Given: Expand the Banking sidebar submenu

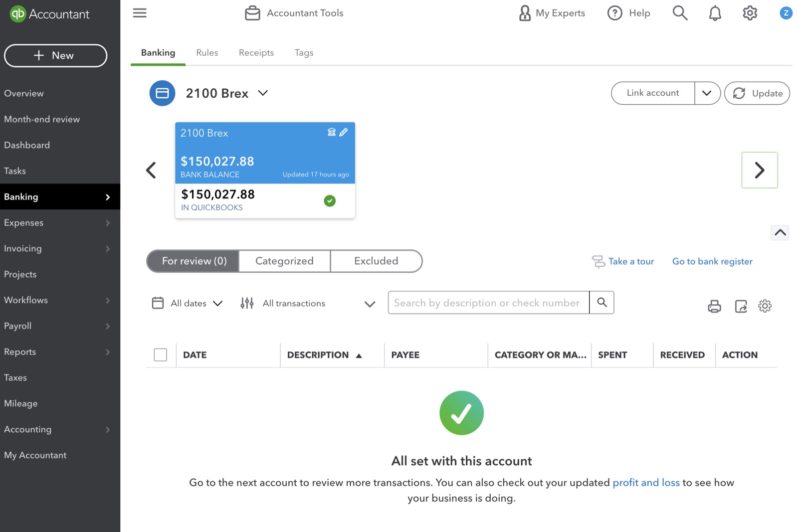Looking at the screenshot, I should pos(108,197).
